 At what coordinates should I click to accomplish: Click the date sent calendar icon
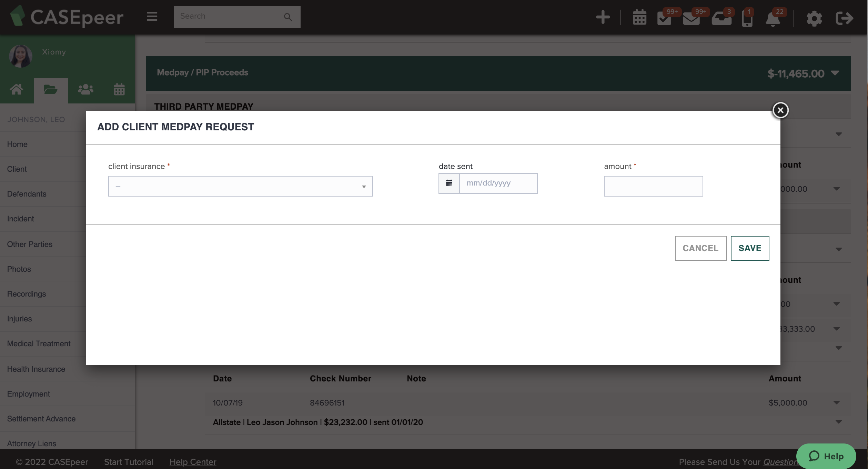449,183
